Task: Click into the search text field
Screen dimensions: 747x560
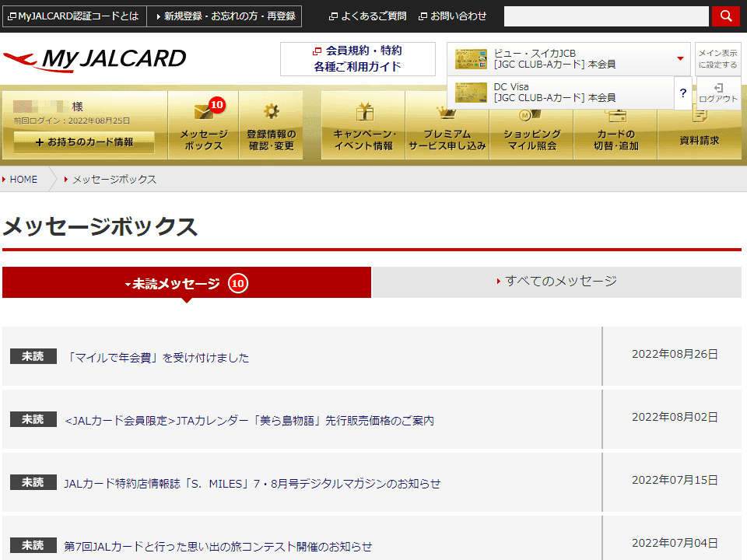Action: click(x=606, y=16)
